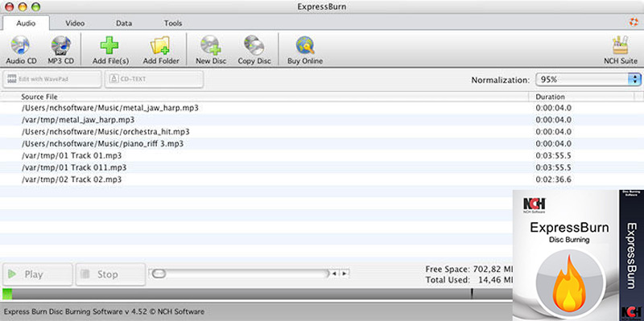Click the slider left arrow button
The image size is (644, 321).
click(335, 274)
